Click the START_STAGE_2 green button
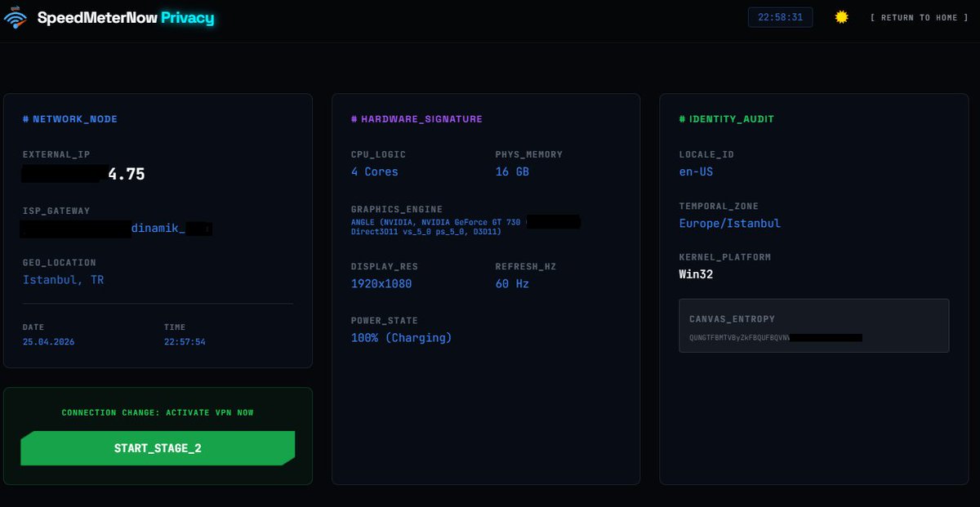The height and width of the screenshot is (507, 980). pyautogui.click(x=158, y=448)
